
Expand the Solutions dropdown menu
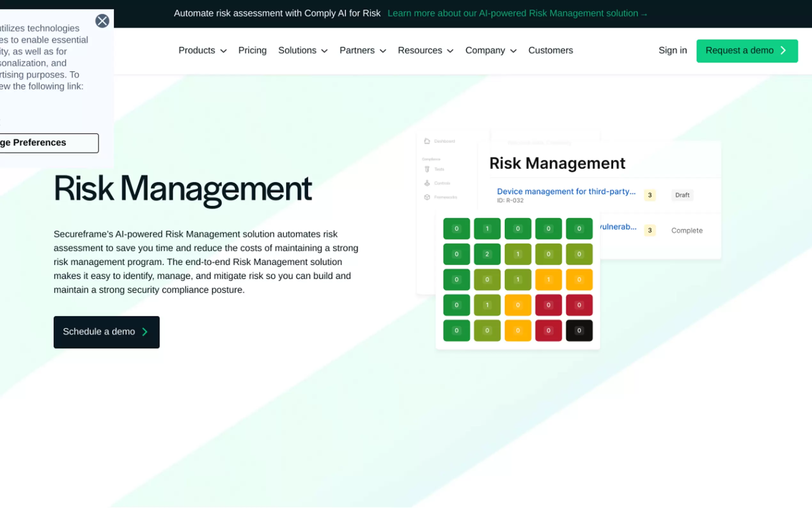303,51
